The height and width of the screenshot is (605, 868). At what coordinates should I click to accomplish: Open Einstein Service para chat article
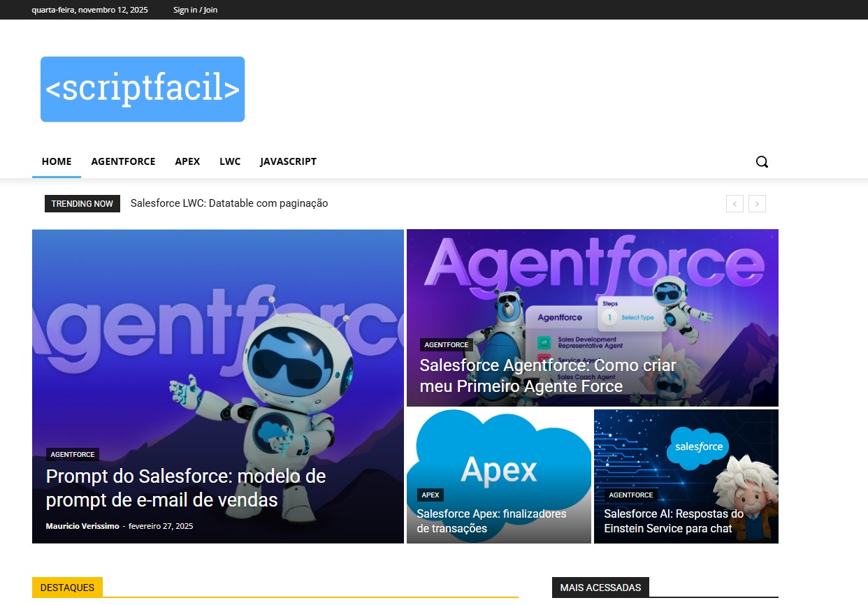674,521
